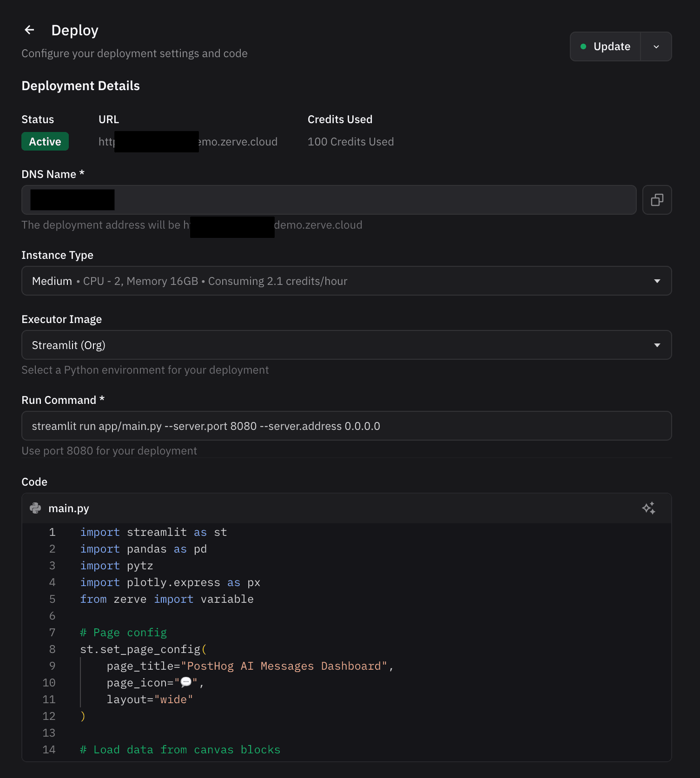Click line "import plotly.express as px"

tap(170, 582)
